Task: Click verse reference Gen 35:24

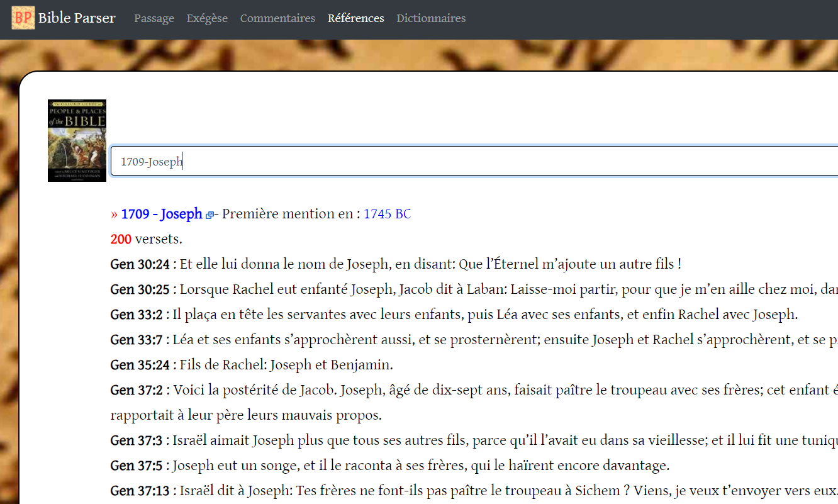Action: coord(140,365)
